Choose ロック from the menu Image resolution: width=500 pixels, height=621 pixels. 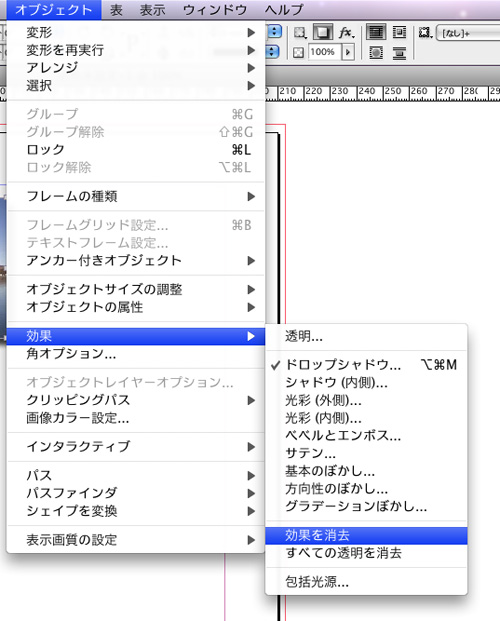(x=136, y=150)
